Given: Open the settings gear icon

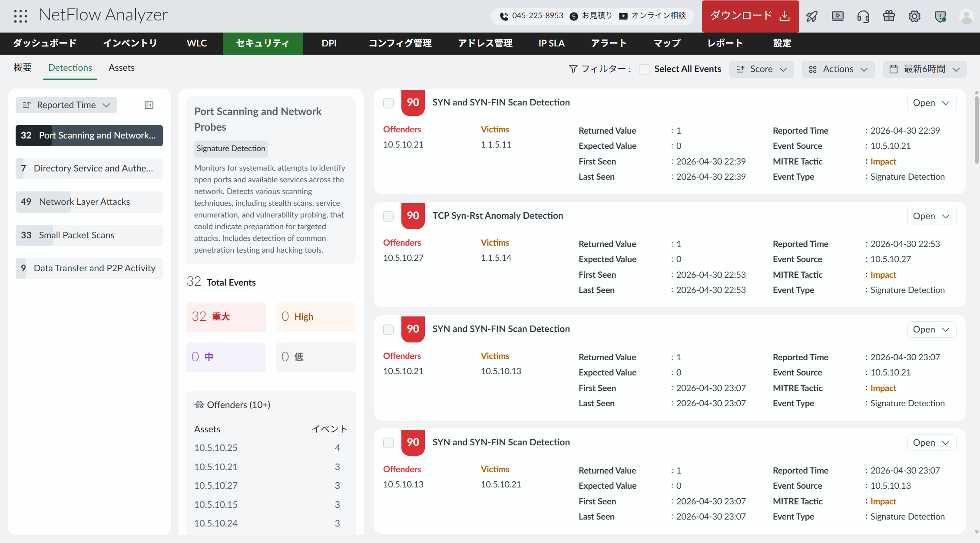Looking at the screenshot, I should pos(914,16).
